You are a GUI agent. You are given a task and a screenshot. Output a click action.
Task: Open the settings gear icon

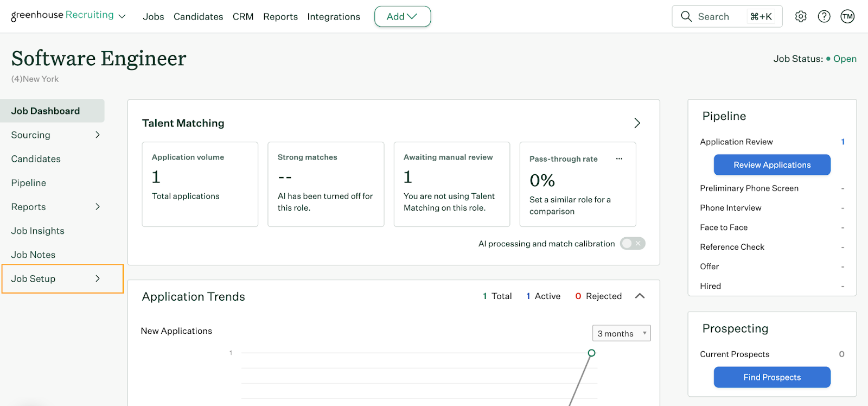coord(801,16)
